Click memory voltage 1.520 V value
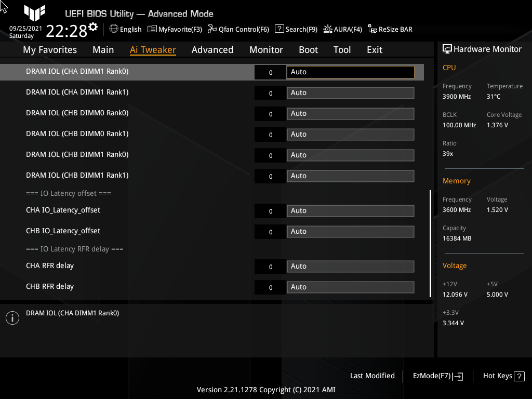 497,210
